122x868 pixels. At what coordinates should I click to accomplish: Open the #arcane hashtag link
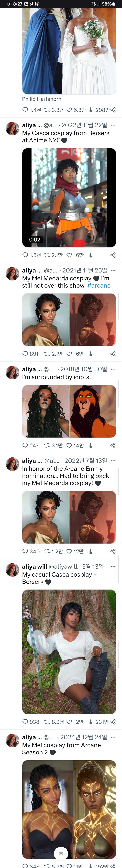click(99, 285)
